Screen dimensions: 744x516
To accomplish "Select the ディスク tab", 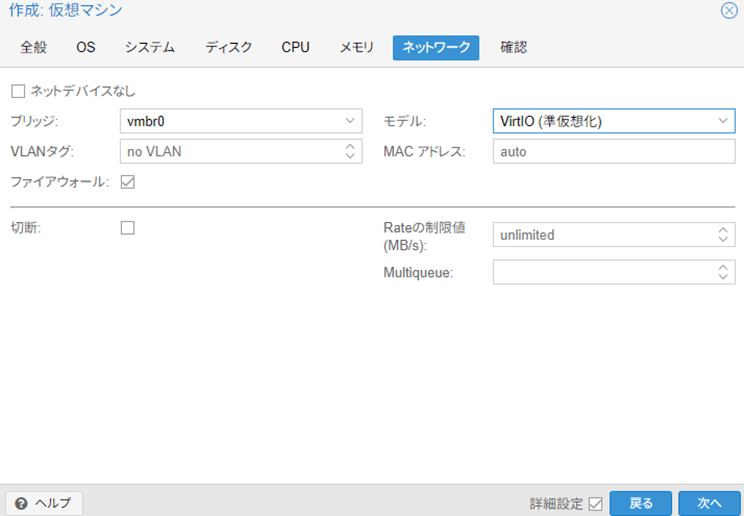I will point(229,47).
